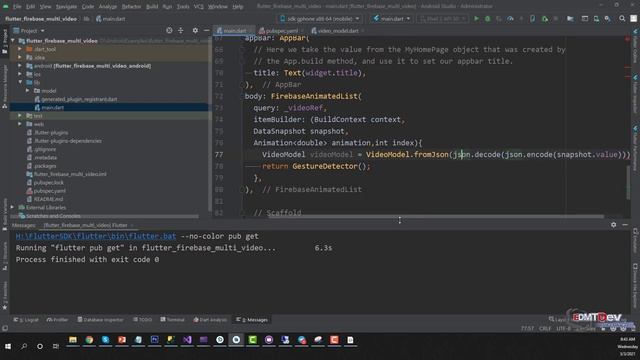Image resolution: width=640 pixels, height=360 pixels.
Task: Open the Profiler tool window tab
Action: (58, 320)
